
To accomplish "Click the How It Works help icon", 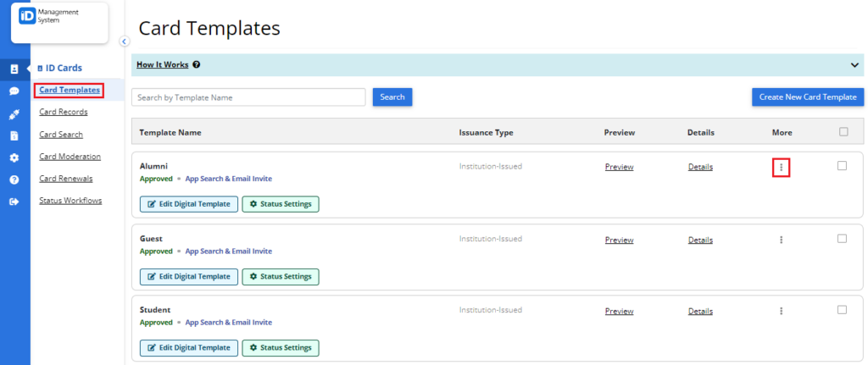I will 197,64.
